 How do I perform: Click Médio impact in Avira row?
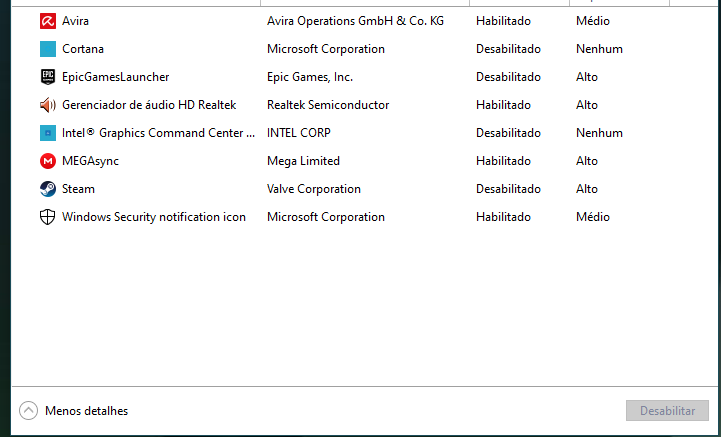593,21
